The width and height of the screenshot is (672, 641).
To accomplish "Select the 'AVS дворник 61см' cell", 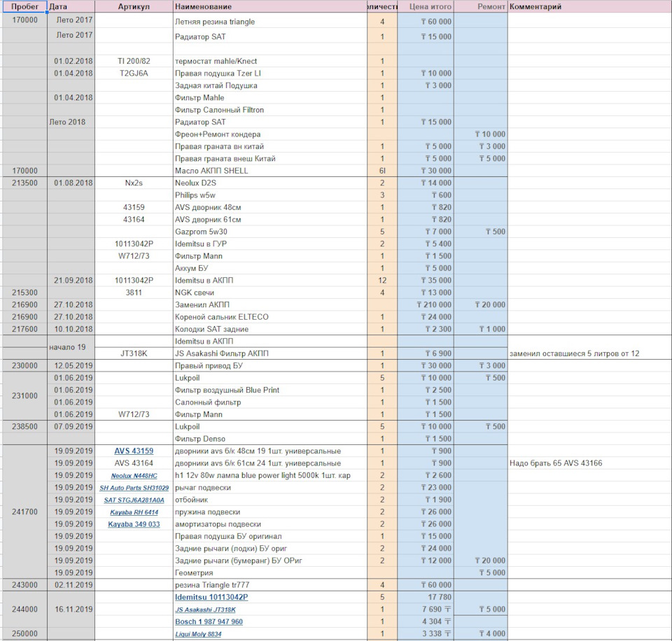I will pyautogui.click(x=270, y=219).
